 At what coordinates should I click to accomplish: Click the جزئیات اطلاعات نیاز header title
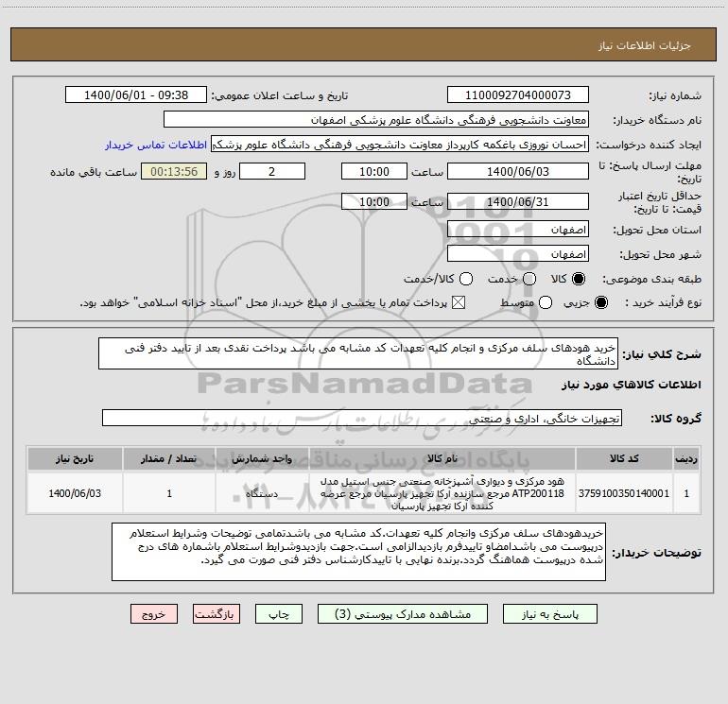coord(645,45)
